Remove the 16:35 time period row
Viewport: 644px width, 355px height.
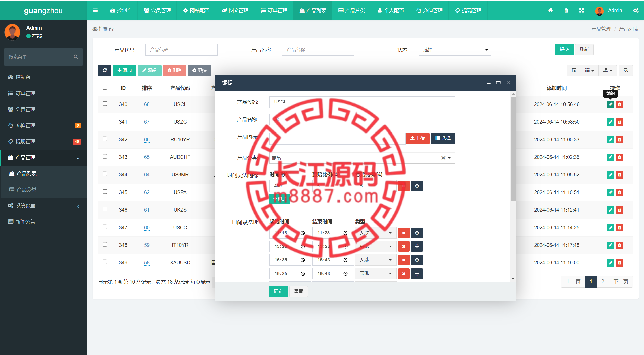[404, 260]
